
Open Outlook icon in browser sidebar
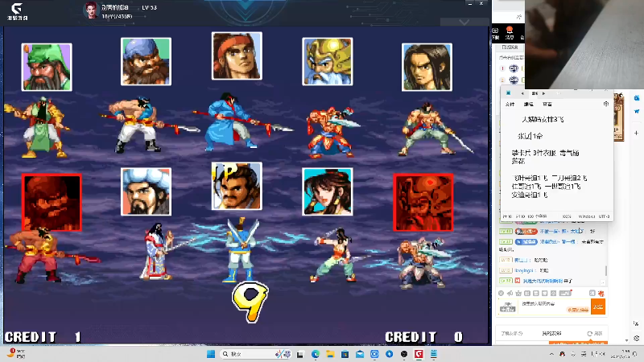point(637,98)
